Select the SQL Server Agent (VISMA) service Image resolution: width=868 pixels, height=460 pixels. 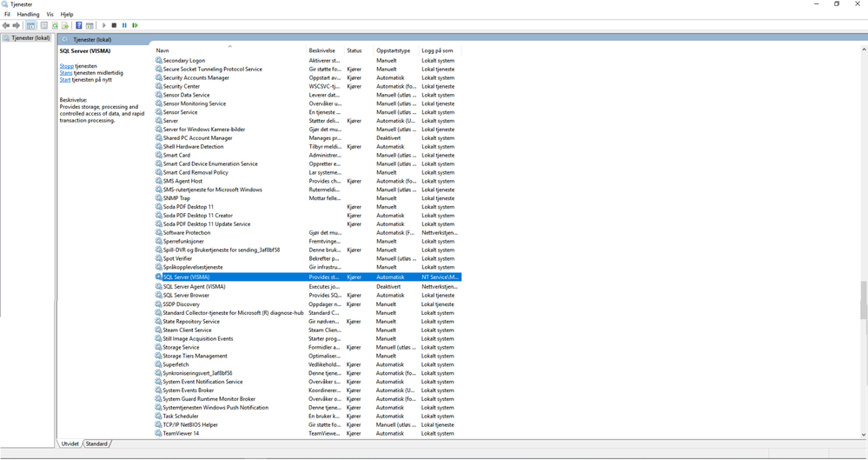click(x=195, y=287)
